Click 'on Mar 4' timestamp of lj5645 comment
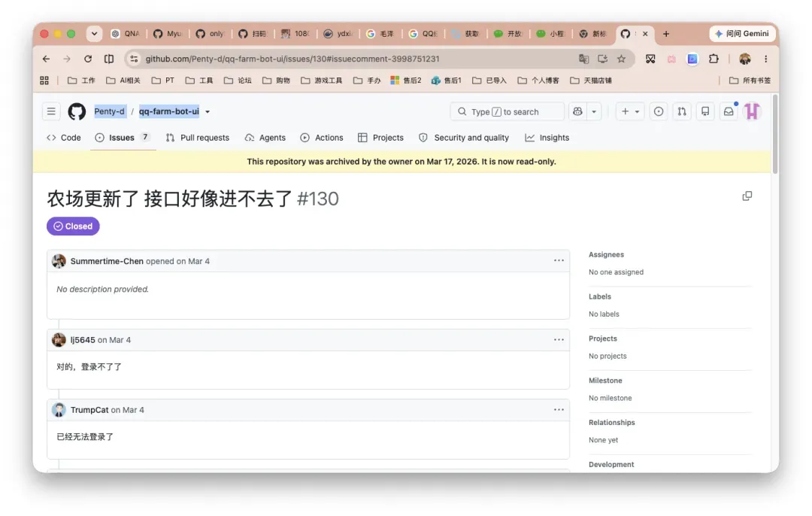Image resolution: width=812 pixels, height=516 pixels. [x=114, y=340]
